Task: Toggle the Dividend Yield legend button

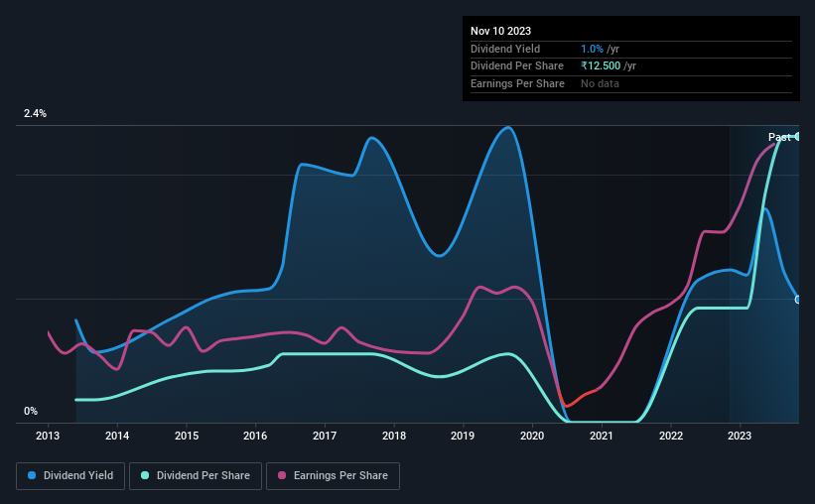Action: point(70,475)
